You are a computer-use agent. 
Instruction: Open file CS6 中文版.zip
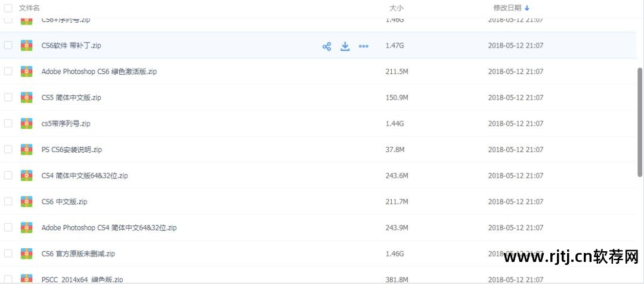64,202
